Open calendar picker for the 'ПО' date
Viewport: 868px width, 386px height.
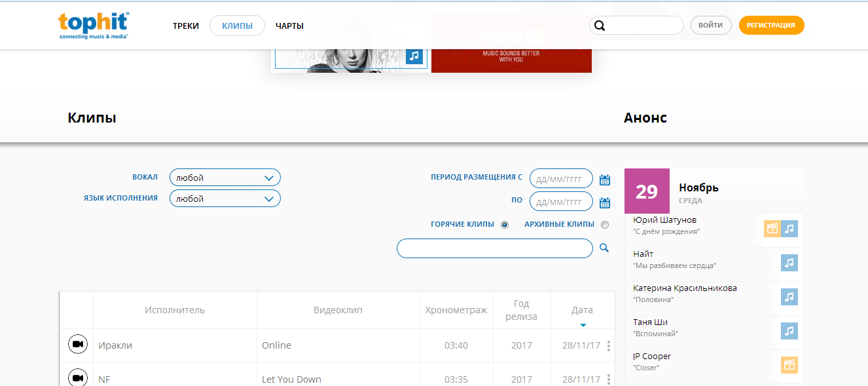(605, 202)
